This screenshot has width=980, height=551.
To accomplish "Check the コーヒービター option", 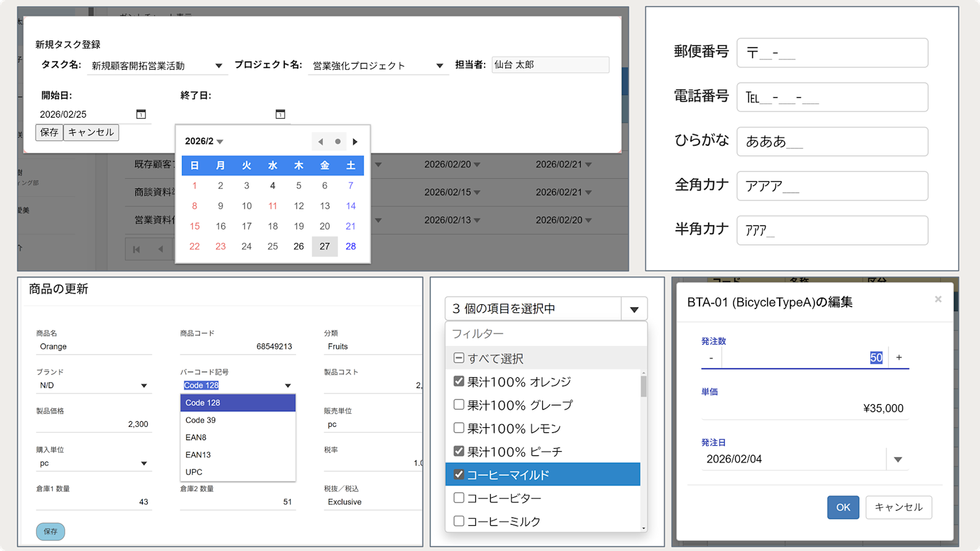I will [x=459, y=498].
